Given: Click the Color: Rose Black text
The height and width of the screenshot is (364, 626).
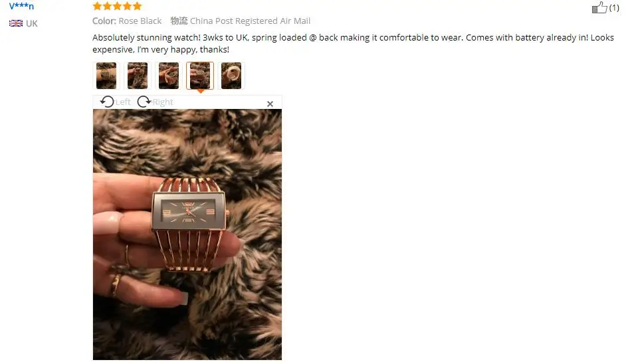Looking at the screenshot, I should tap(127, 21).
